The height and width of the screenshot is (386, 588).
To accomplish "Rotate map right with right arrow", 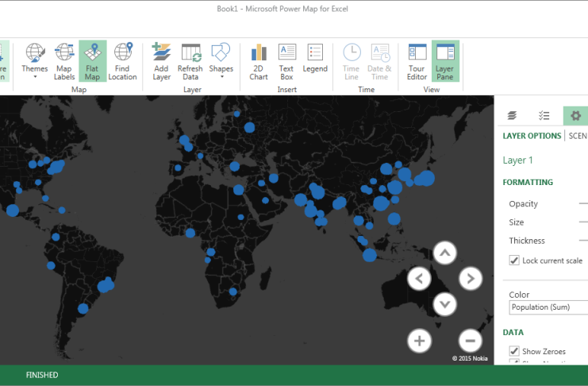I will tap(471, 279).
